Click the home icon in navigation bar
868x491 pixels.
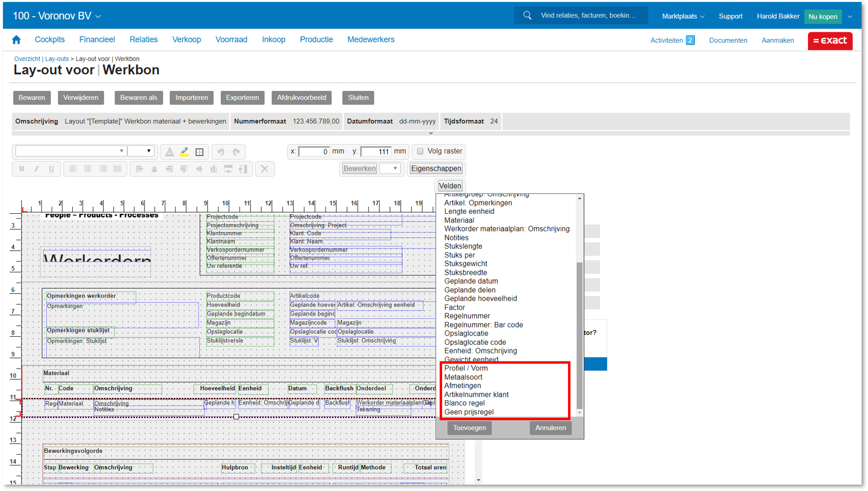coord(16,40)
